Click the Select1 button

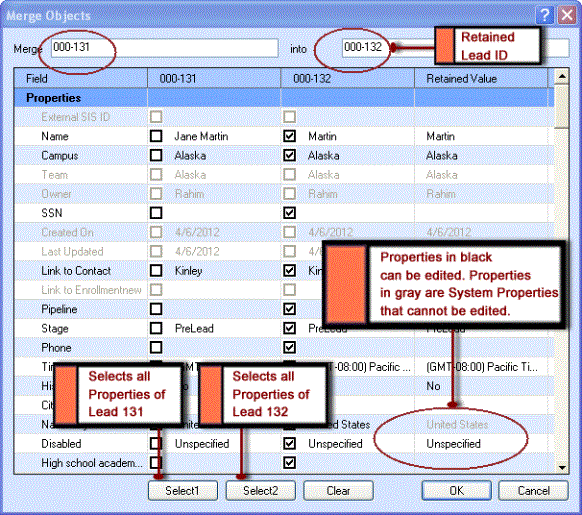(183, 490)
